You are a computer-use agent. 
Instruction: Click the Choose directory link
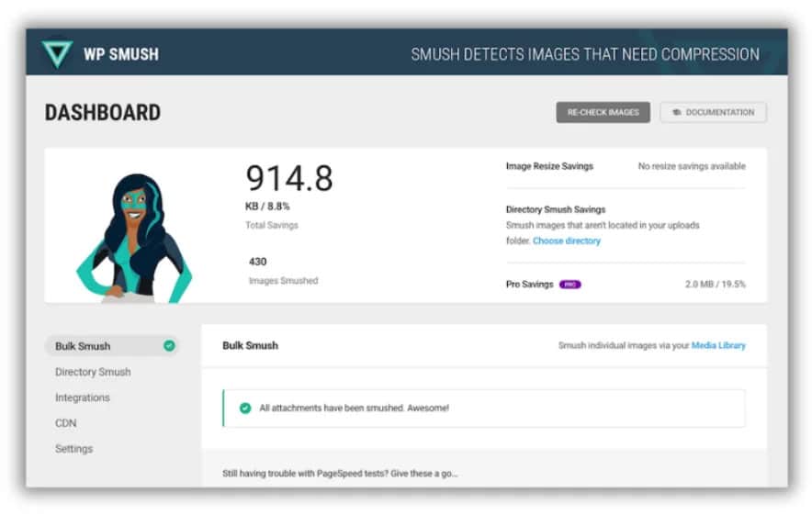pyautogui.click(x=567, y=241)
